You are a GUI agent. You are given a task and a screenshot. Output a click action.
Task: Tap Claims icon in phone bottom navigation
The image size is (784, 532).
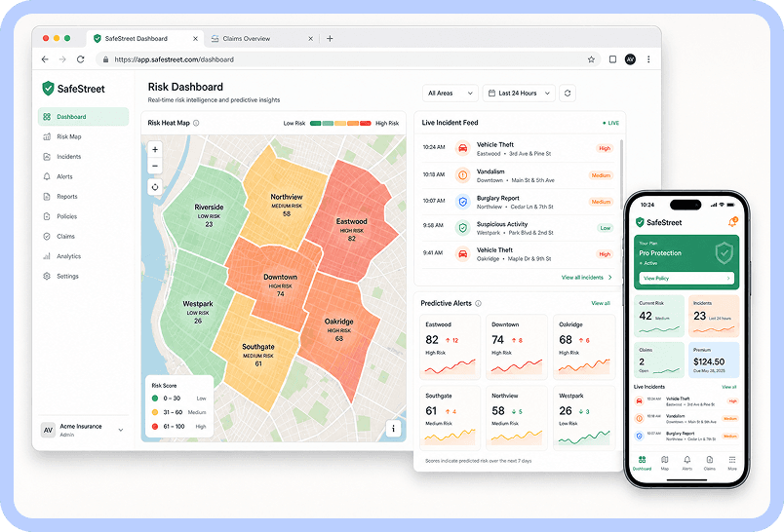pos(710,462)
